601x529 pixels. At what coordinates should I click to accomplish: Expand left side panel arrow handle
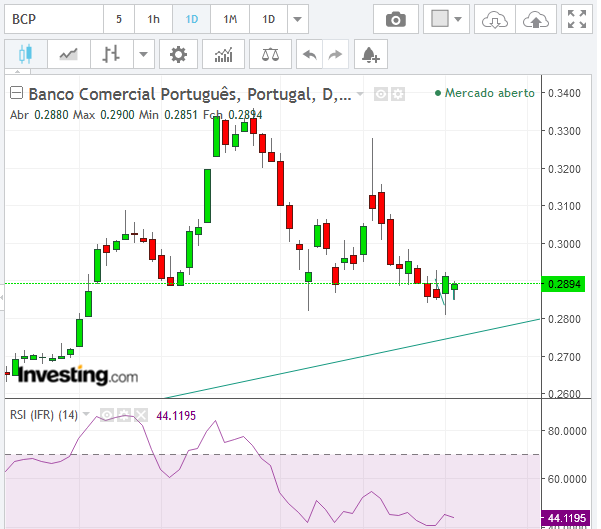2,297
